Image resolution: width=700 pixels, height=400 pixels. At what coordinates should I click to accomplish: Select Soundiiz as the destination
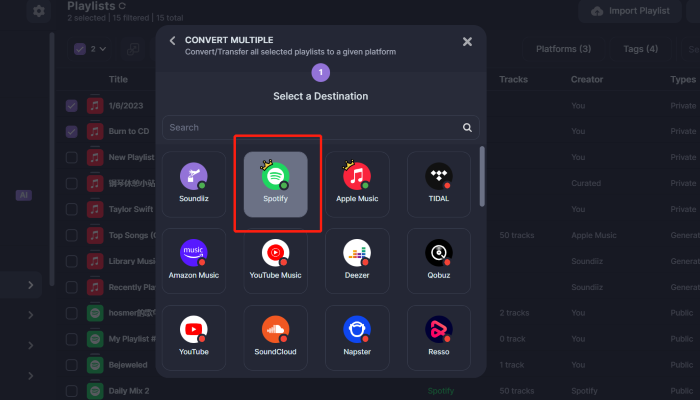click(194, 184)
